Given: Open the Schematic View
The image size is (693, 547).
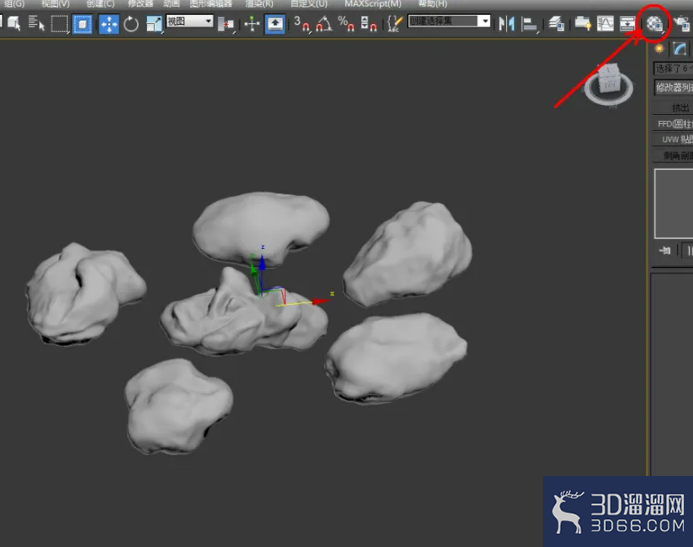Looking at the screenshot, I should click(627, 24).
